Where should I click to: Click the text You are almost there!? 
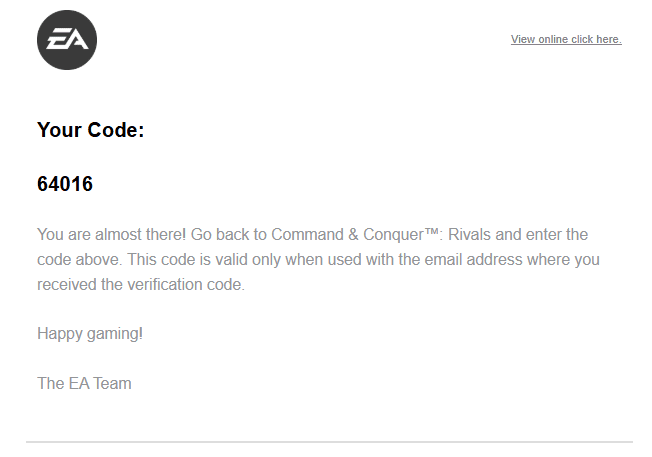(111, 235)
